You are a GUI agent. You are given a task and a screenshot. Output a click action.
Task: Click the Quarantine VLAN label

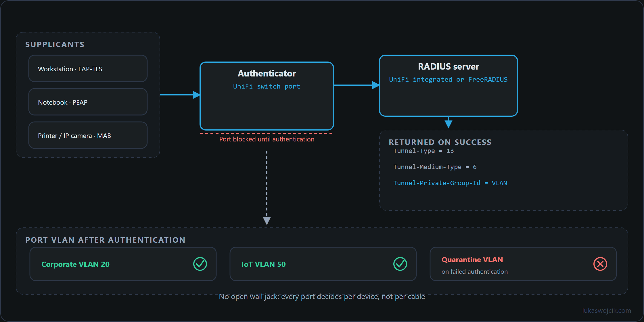[x=472, y=260]
